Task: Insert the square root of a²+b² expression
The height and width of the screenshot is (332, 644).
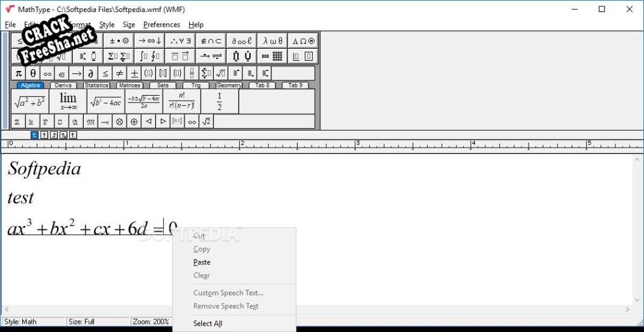Action: 30,101
